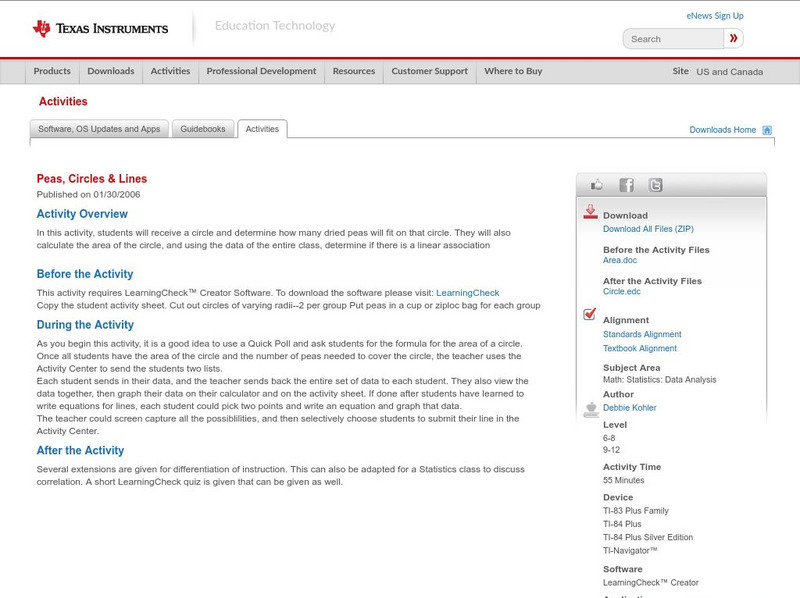Image resolution: width=800 pixels, height=598 pixels.
Task: Open the Customer Support menu
Action: (x=430, y=71)
